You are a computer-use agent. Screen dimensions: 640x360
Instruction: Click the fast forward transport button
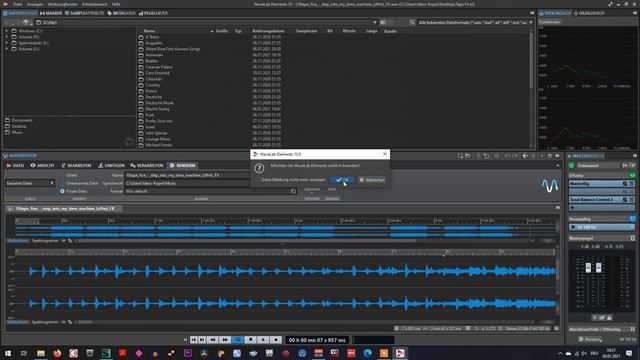225,340
